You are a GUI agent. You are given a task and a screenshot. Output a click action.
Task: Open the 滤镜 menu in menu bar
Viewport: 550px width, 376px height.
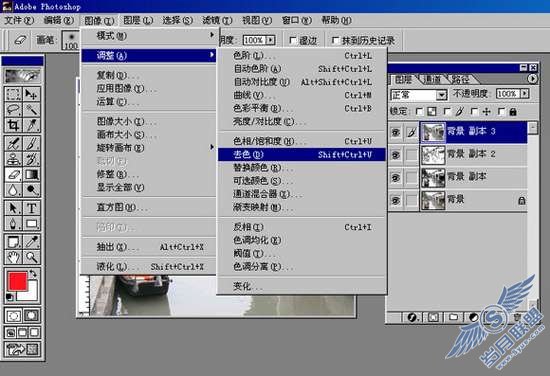217,20
